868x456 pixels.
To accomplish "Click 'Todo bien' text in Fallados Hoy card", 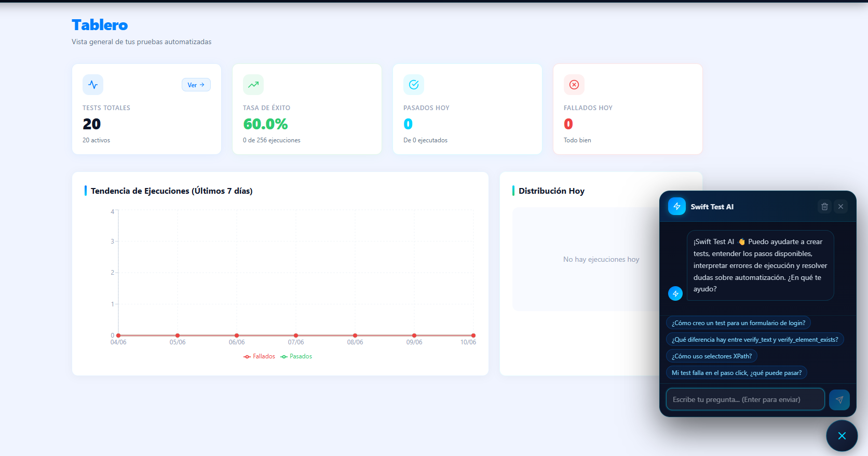I will tap(577, 140).
